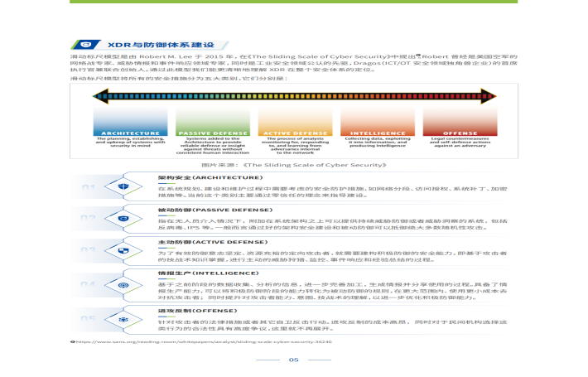Click the Intelligence diamond icon

point(123,286)
